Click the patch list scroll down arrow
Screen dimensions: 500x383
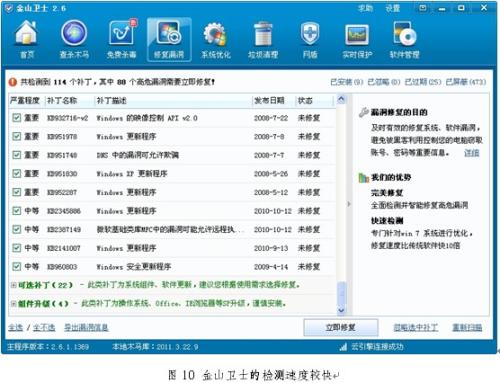(341, 310)
